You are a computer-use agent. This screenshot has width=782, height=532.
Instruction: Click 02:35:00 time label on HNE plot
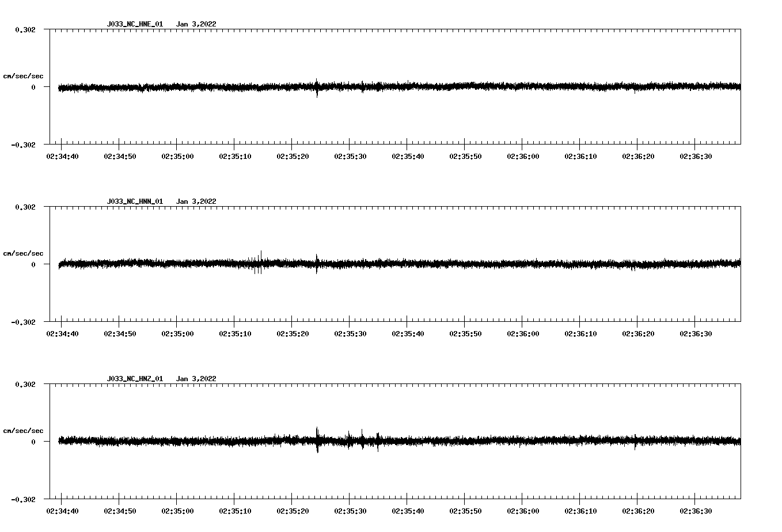[177, 157]
